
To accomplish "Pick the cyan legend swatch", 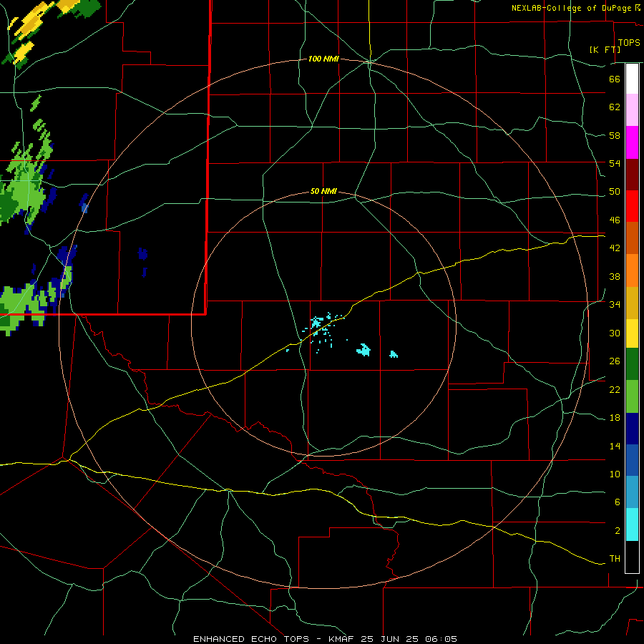I will [x=632, y=525].
